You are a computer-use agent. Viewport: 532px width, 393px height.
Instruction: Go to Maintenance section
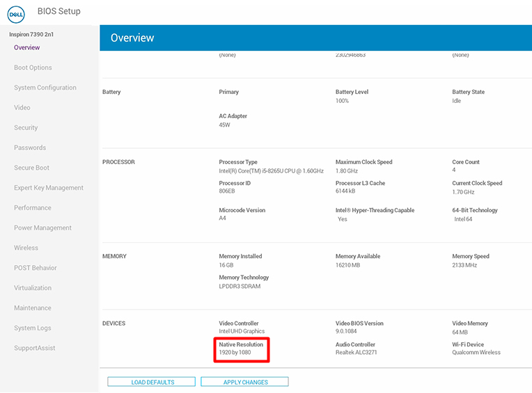point(33,307)
